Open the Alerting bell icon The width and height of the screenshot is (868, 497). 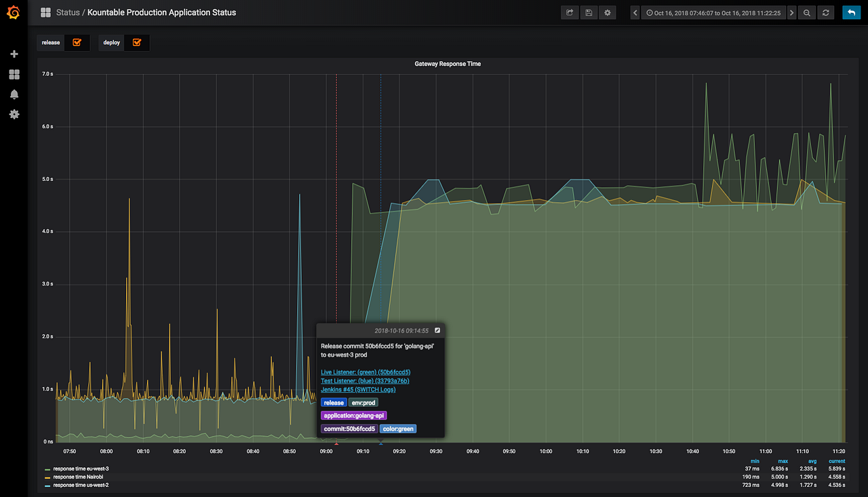(x=14, y=94)
